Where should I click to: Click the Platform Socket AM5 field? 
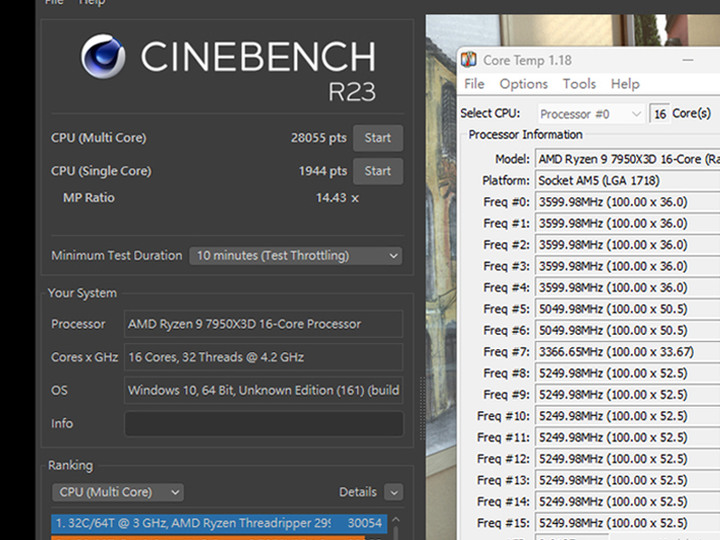click(x=627, y=180)
